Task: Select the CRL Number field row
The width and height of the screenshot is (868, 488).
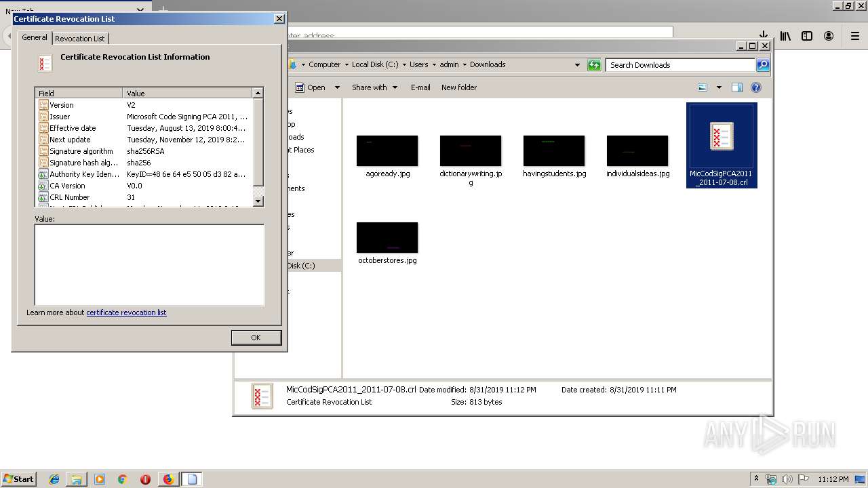Action: tap(144, 197)
